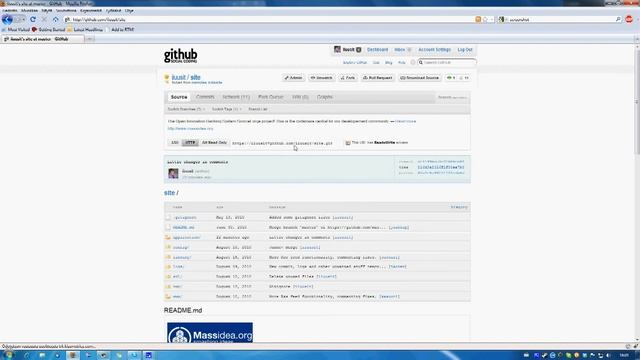Select the Git Read-Only URL option

(214, 143)
